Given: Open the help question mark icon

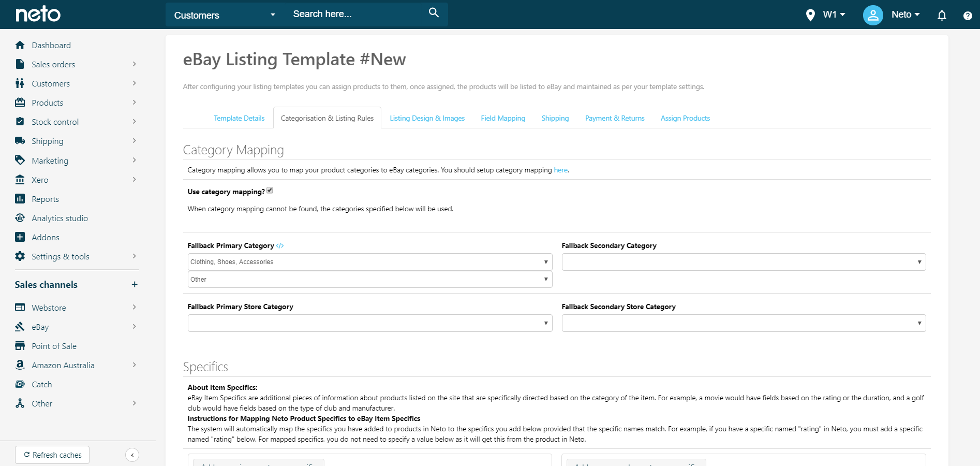Looking at the screenshot, I should (968, 16).
